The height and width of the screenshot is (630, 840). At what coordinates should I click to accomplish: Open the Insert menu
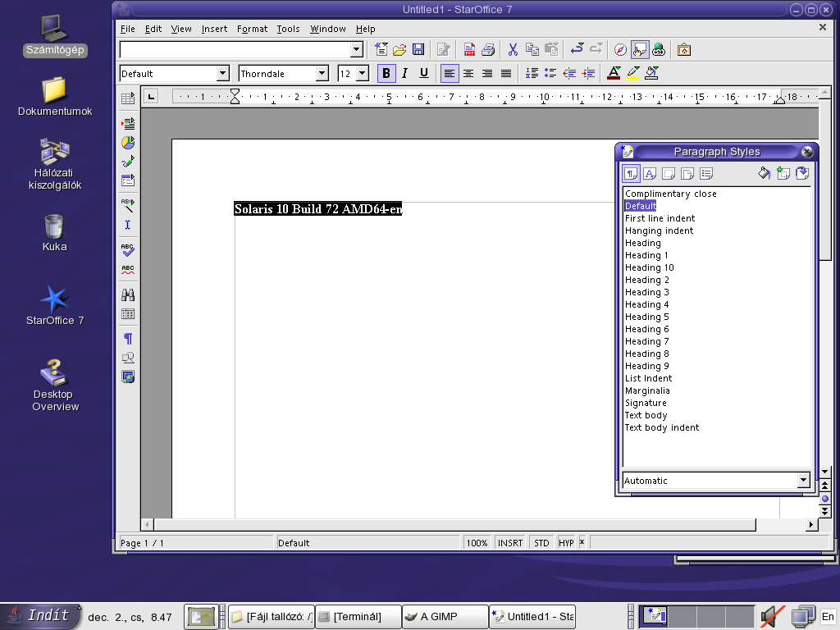point(214,29)
